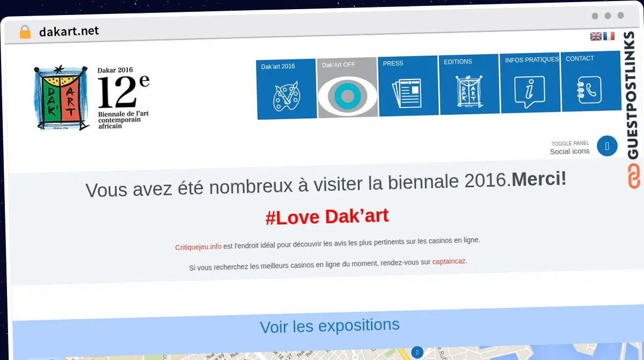Follow the Critiquejeu.info link

(x=197, y=247)
